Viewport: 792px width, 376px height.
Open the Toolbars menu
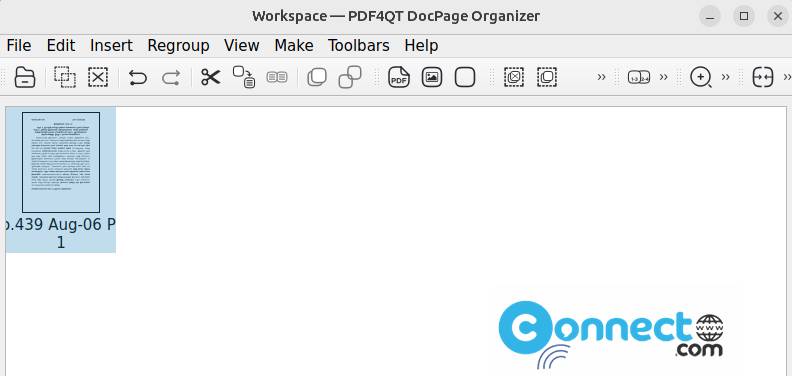click(x=359, y=45)
